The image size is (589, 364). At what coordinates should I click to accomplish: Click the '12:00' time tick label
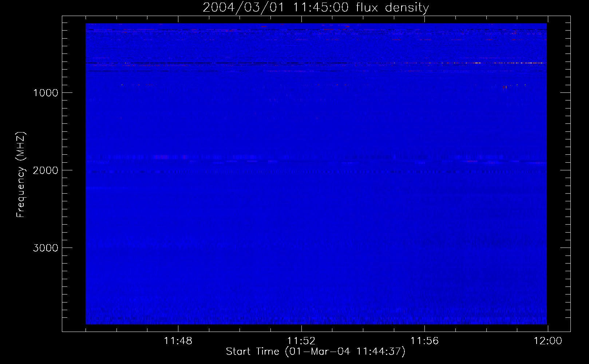pyautogui.click(x=548, y=341)
